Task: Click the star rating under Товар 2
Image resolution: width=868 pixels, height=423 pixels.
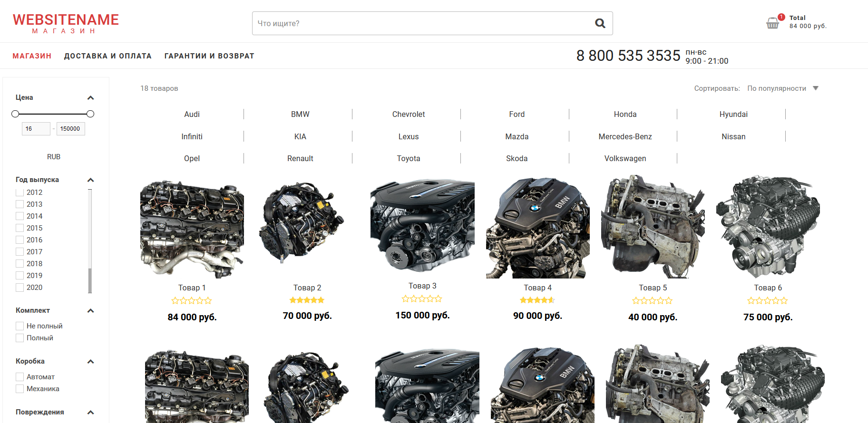Action: coord(307,300)
